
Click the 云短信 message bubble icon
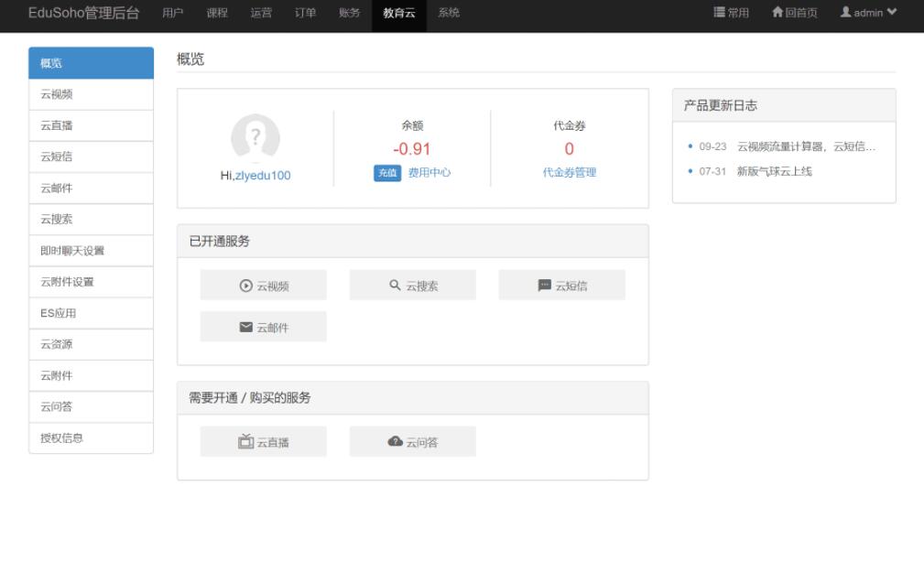[x=544, y=285]
